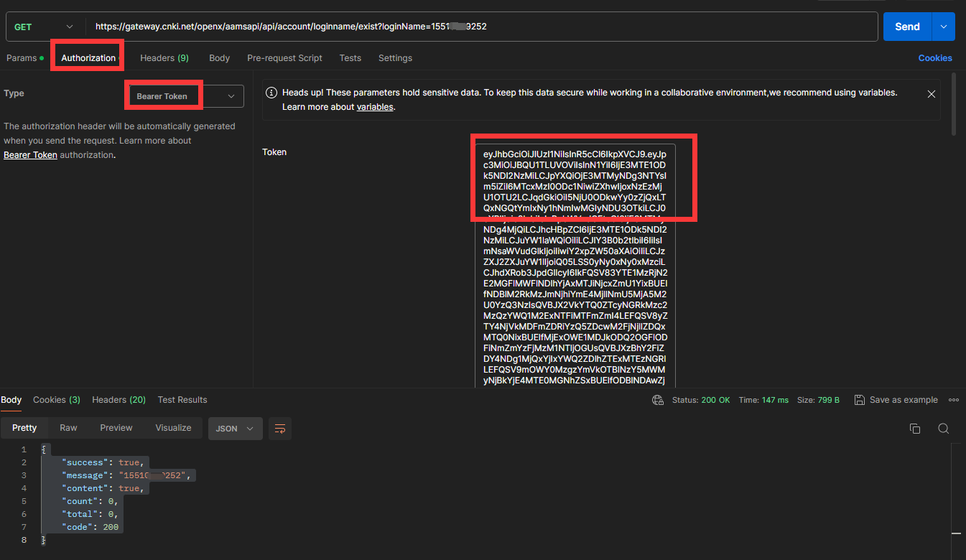
Task: Click the "total": 0 line
Action: click(x=90, y=514)
